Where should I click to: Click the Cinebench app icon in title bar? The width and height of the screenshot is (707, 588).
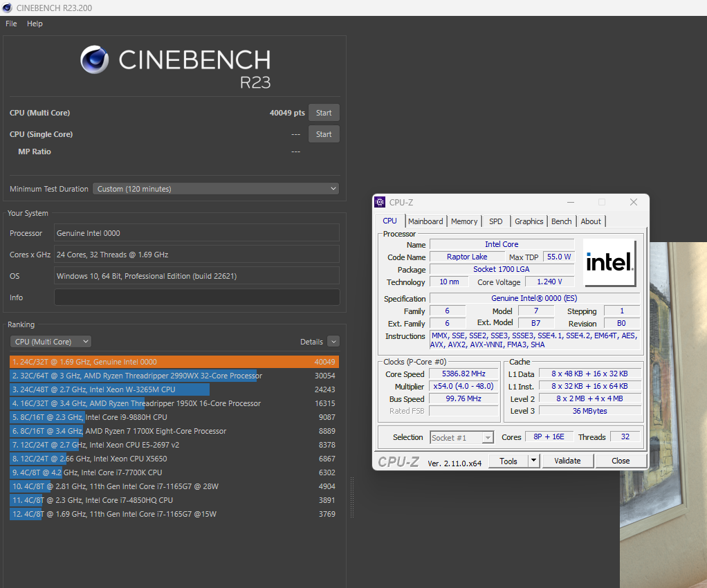click(x=7, y=8)
